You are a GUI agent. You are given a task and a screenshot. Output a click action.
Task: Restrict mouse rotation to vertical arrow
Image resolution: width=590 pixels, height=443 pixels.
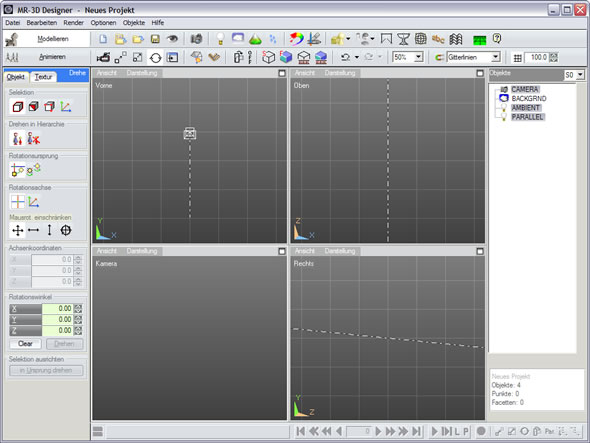coord(49,230)
